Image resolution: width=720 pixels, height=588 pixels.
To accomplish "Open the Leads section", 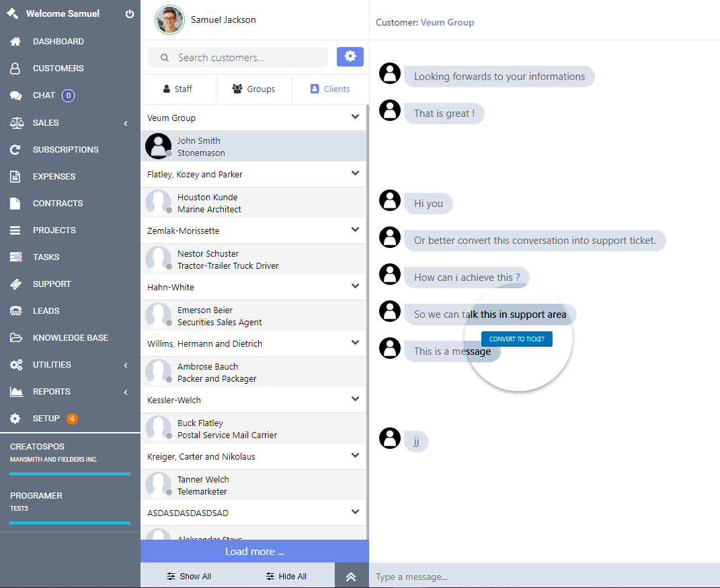I will (47, 310).
